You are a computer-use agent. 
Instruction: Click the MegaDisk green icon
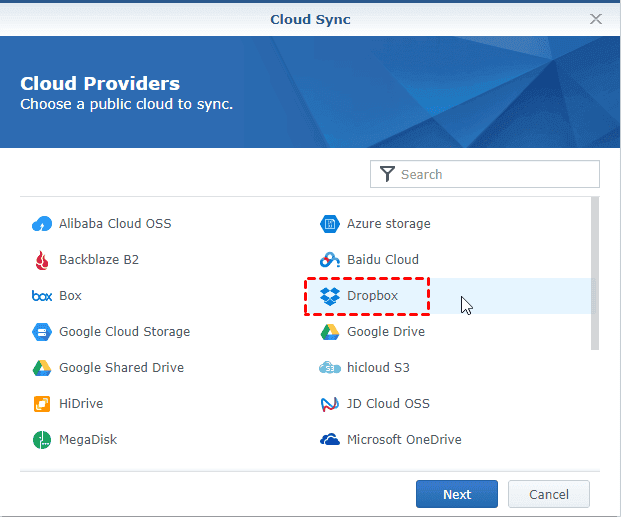(42, 440)
